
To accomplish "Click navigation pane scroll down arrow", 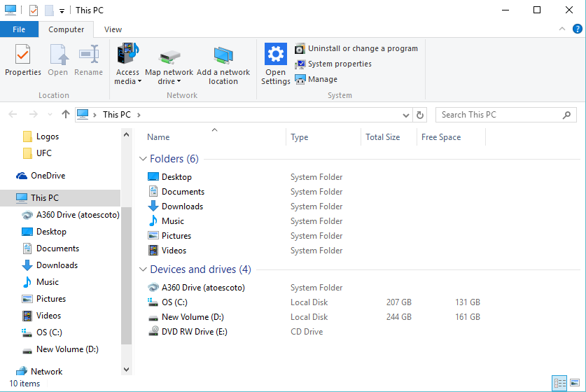I will [126, 370].
